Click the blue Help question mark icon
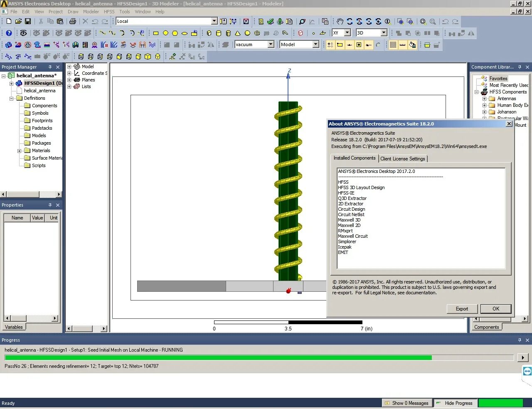The width and height of the screenshot is (532, 409). click(x=9, y=33)
